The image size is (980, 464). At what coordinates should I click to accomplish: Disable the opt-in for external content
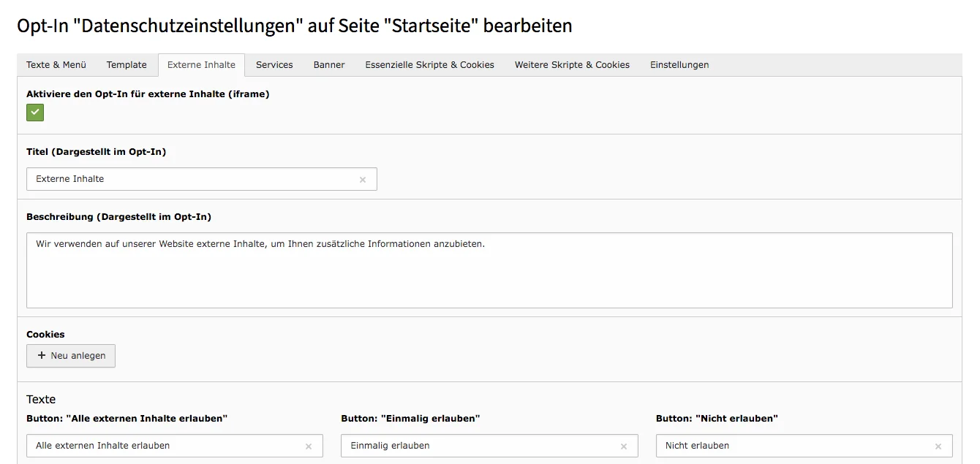35,113
